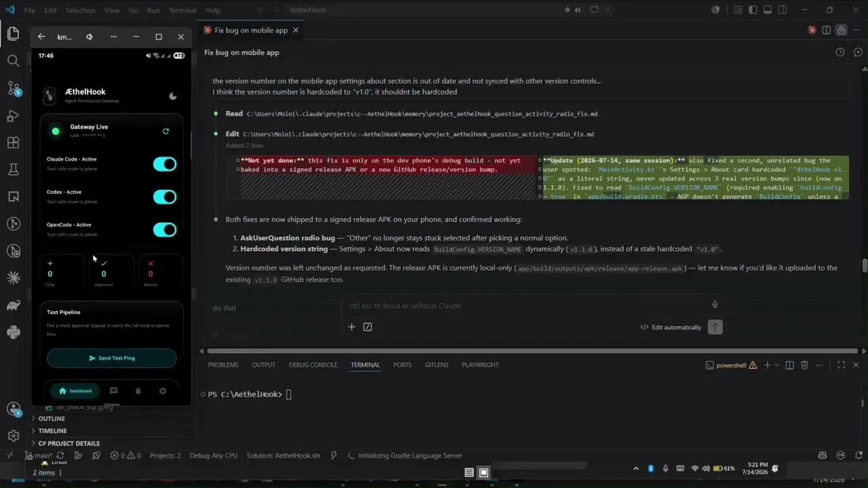Send Test Ping in the phone app
Viewport: 868px width, 488px height.
click(x=111, y=358)
